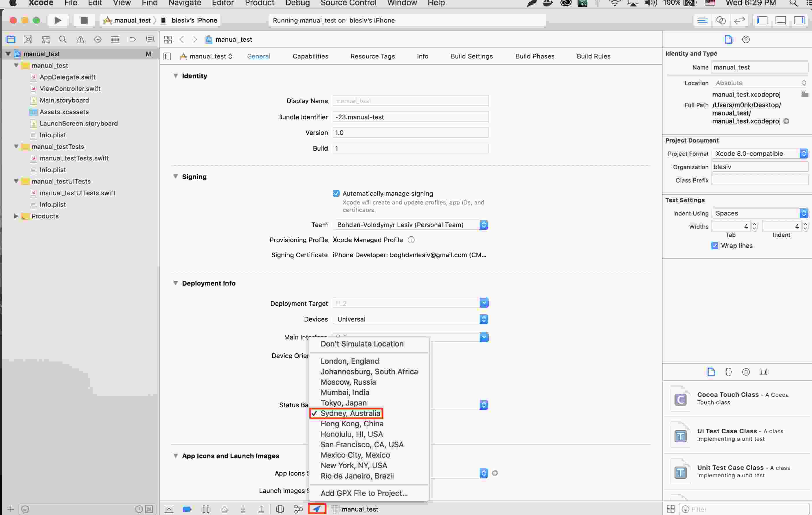This screenshot has width=812, height=515.
Task: Adjust Tab Widths stepper value
Action: (x=754, y=226)
